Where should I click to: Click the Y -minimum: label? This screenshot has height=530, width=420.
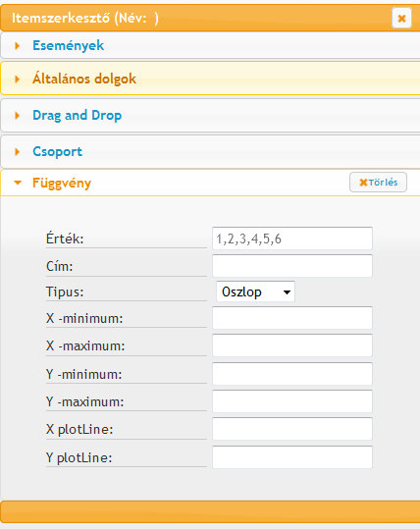(x=83, y=374)
